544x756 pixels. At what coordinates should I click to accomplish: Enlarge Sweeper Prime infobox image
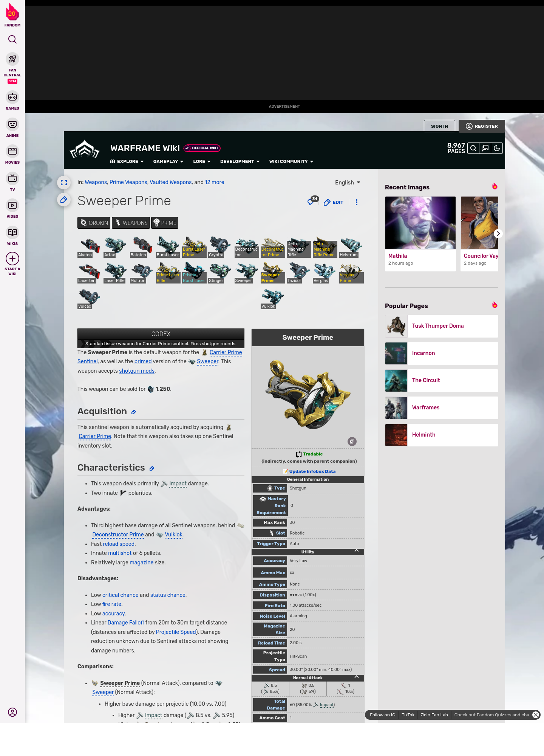click(352, 442)
